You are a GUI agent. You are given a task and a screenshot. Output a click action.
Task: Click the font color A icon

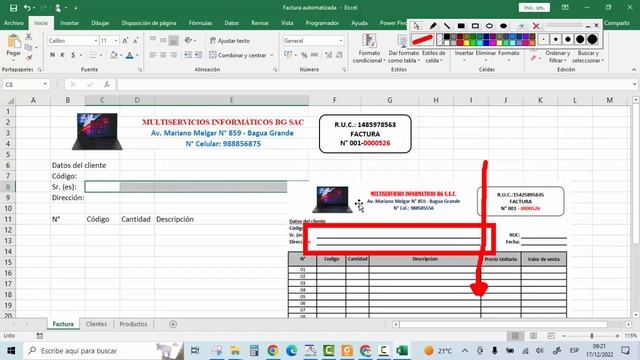pyautogui.click(x=129, y=55)
